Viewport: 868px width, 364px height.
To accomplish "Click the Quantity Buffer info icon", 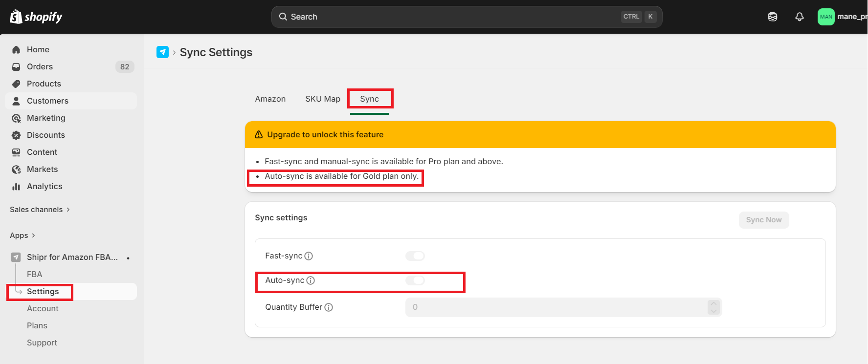I will (x=329, y=307).
